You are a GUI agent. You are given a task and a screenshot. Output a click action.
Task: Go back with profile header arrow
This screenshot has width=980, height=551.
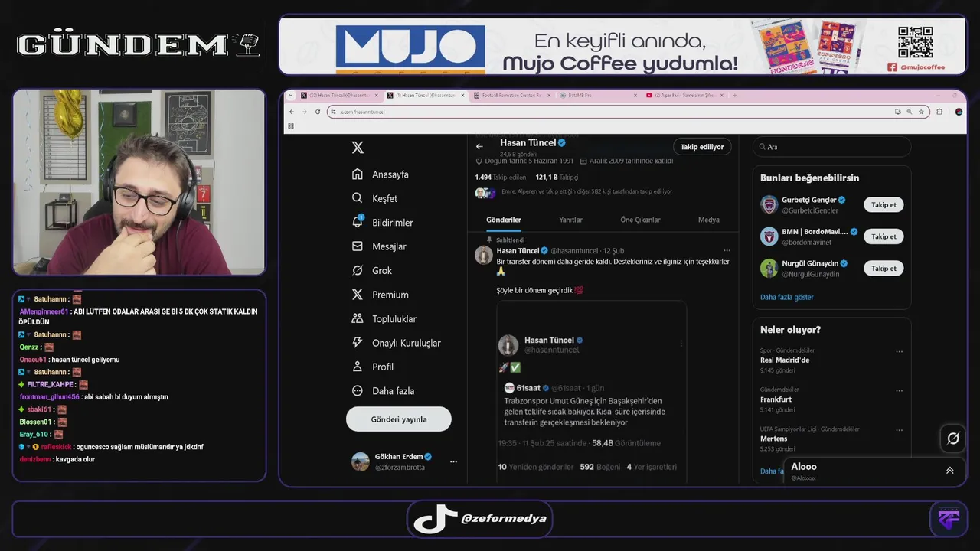pyautogui.click(x=479, y=146)
